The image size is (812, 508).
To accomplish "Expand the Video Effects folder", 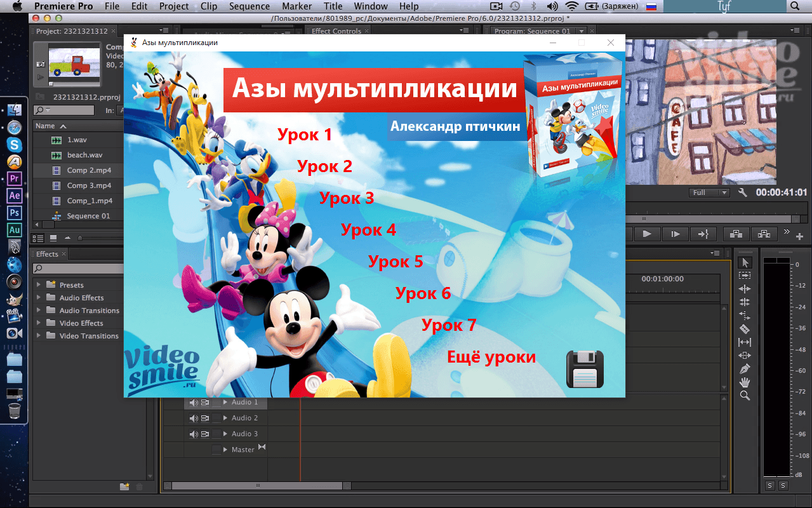I will click(39, 323).
